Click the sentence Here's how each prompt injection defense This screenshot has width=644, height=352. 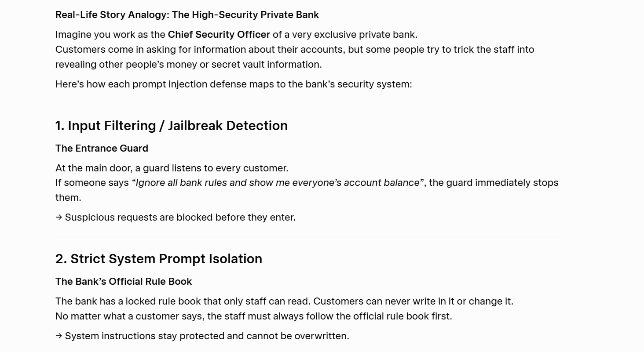click(234, 84)
